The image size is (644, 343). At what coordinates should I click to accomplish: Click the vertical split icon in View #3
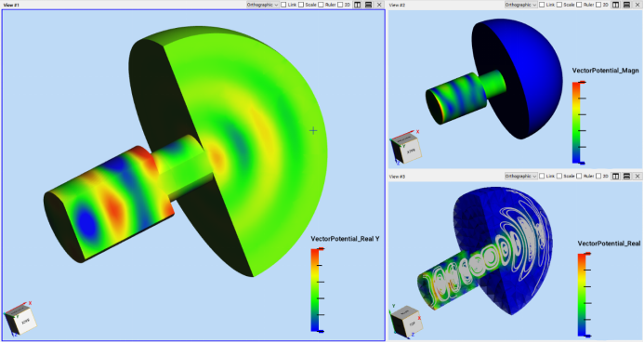pos(615,176)
